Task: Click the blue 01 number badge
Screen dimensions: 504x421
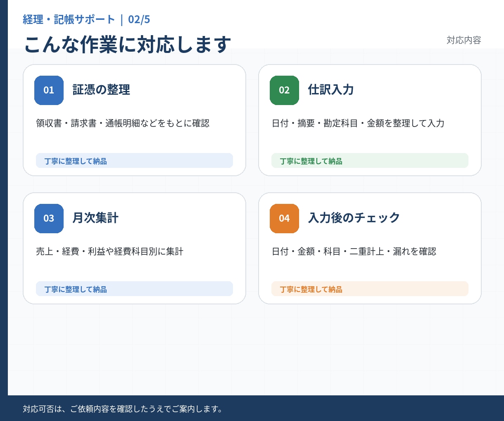Action: pos(49,90)
